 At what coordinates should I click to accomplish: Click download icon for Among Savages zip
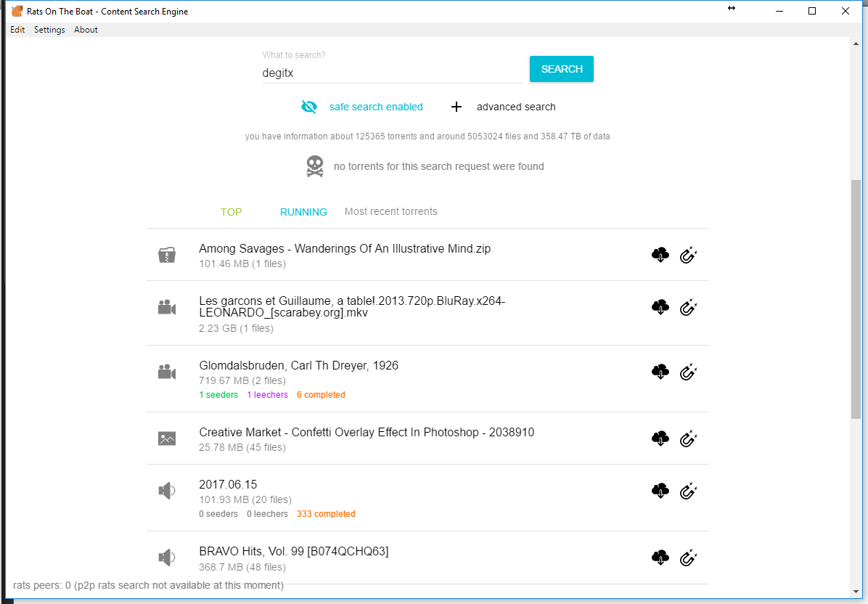tap(660, 255)
